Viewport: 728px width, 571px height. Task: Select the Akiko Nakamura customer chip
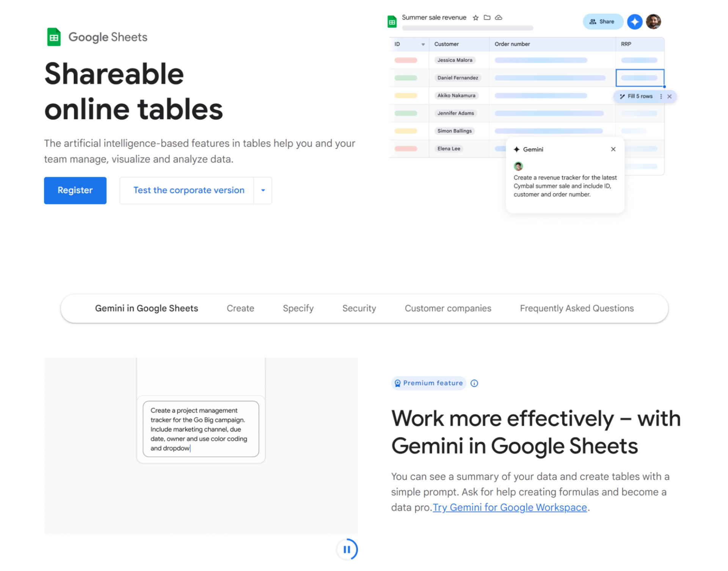point(456,95)
